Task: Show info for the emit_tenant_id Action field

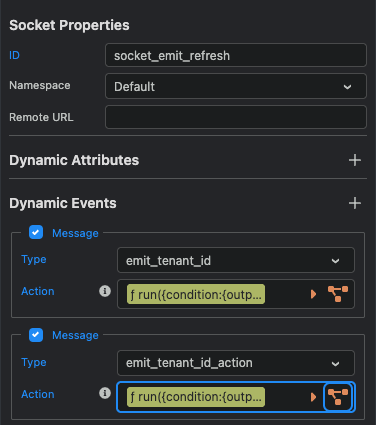Action: coord(105,291)
